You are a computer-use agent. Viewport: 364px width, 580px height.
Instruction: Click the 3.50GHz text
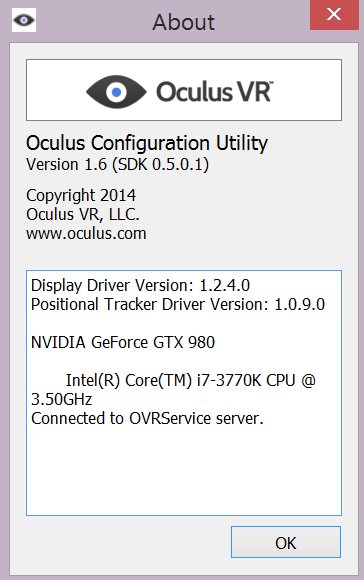[61, 399]
